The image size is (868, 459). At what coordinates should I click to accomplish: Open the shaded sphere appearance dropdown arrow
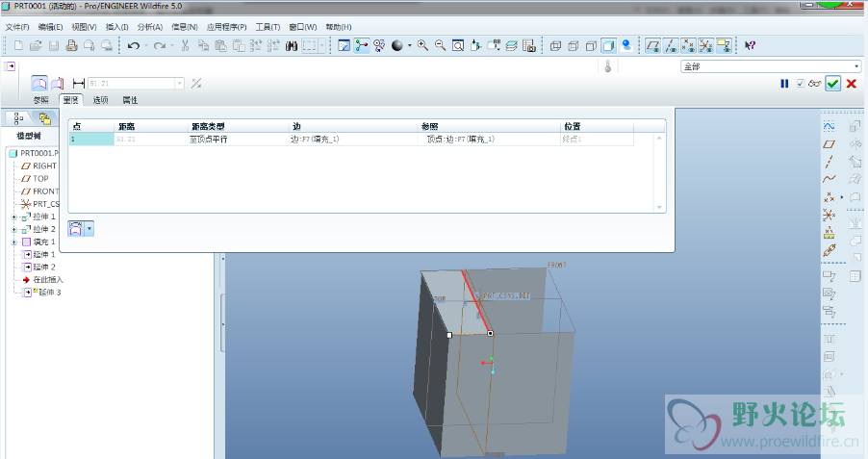point(410,46)
